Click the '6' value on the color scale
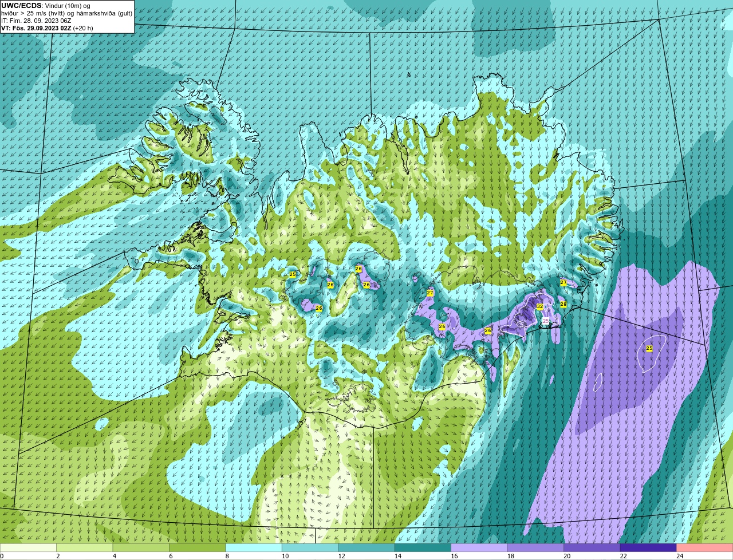Image resolution: width=733 pixels, height=560 pixels. 171,556
